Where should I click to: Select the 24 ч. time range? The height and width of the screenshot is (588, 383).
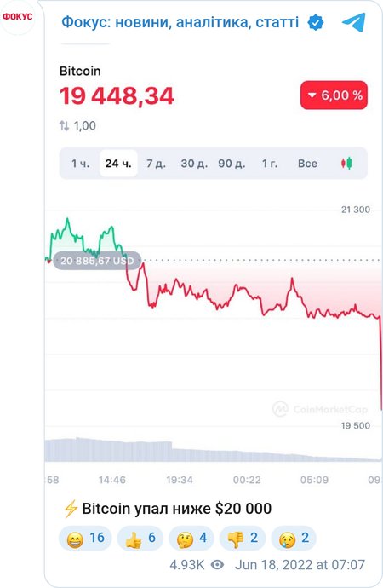(x=118, y=164)
